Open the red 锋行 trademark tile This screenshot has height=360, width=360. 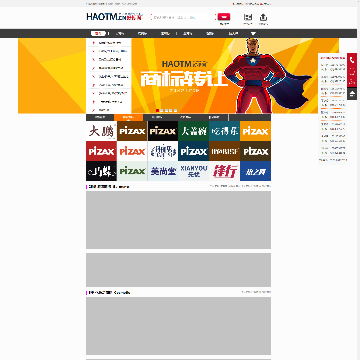click(x=225, y=171)
